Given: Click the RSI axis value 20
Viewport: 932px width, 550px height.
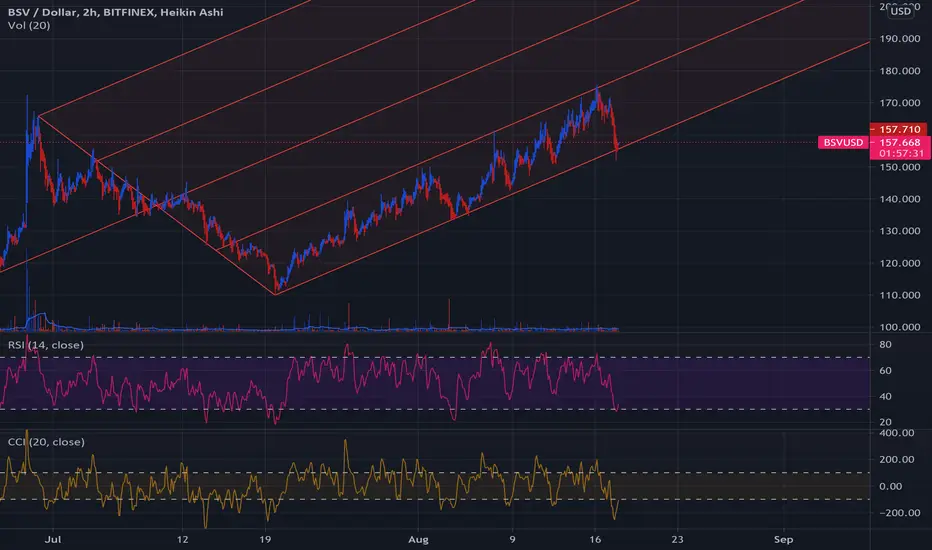Looking at the screenshot, I should coord(885,422).
